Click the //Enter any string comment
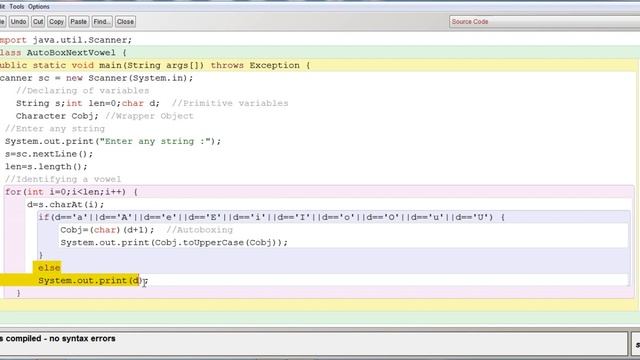Screen dimensions: 640x360 tap(55, 129)
